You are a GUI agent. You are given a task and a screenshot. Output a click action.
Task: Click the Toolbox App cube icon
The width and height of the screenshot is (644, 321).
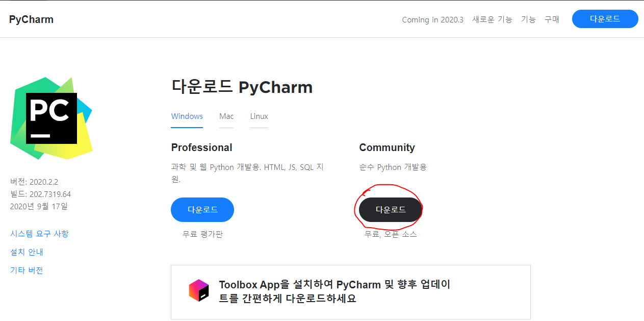click(x=199, y=290)
